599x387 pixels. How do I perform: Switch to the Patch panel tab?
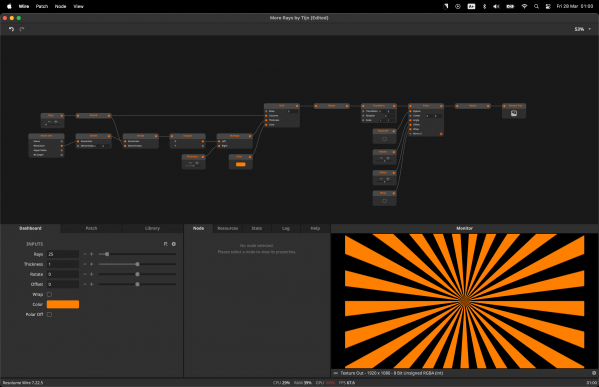(x=91, y=228)
